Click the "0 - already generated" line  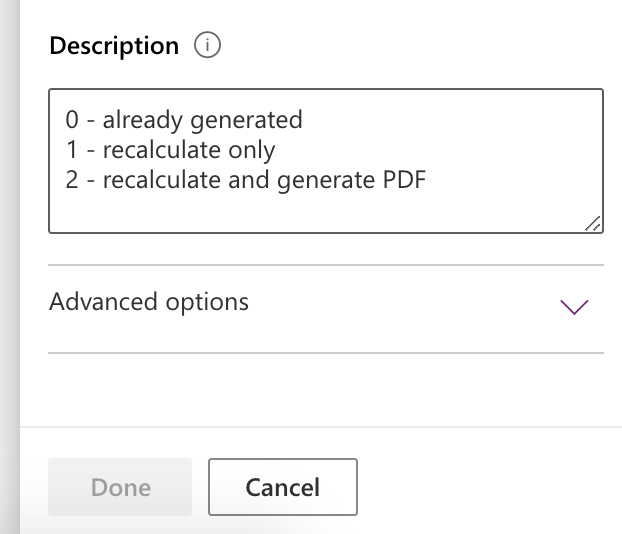point(184,121)
